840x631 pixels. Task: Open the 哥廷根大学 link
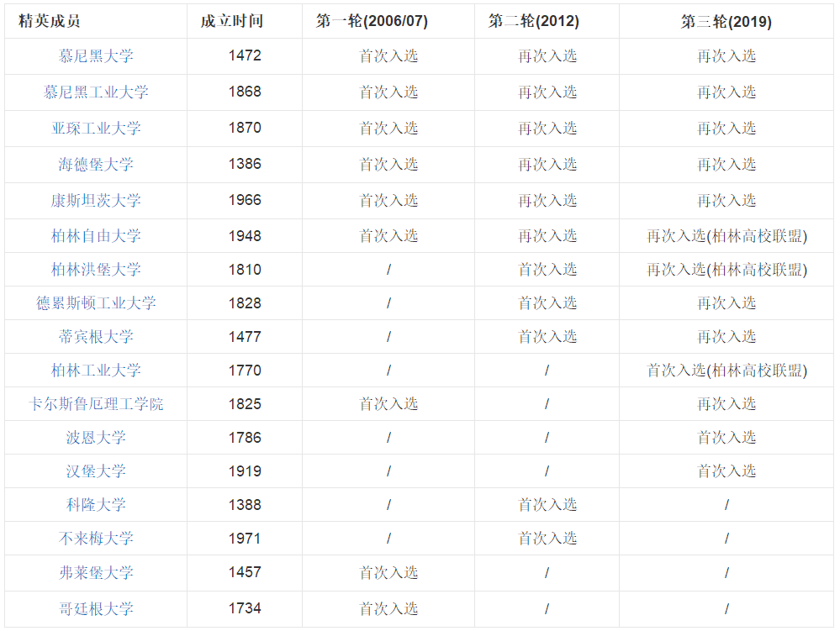96,609
